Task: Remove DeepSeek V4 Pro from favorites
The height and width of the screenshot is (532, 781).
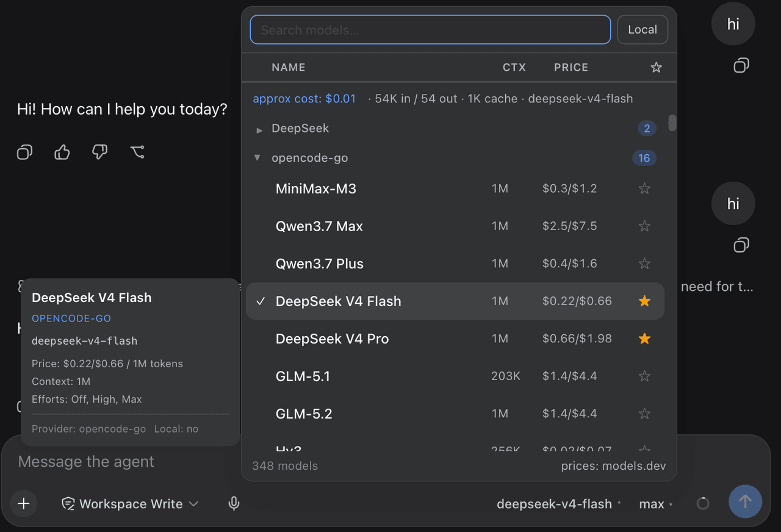Action: pyautogui.click(x=644, y=339)
